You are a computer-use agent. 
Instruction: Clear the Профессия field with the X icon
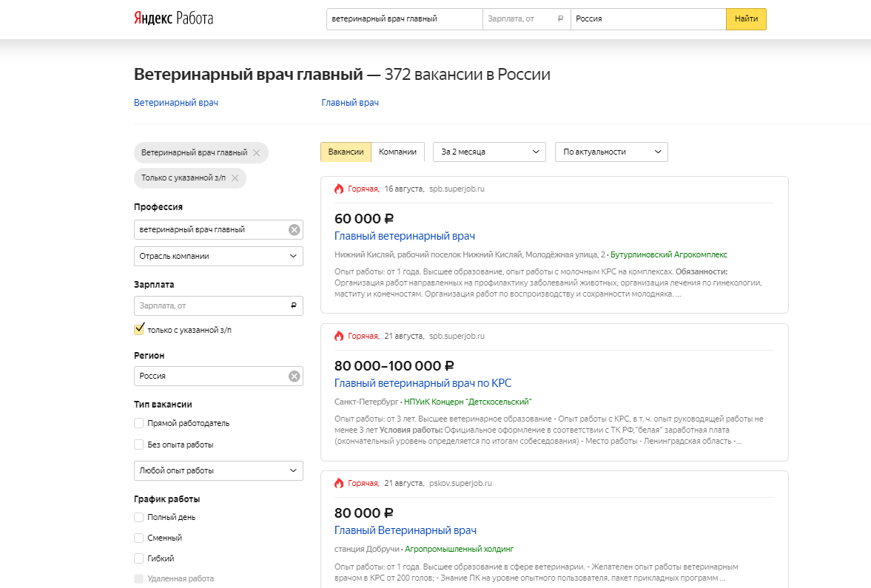tap(294, 230)
